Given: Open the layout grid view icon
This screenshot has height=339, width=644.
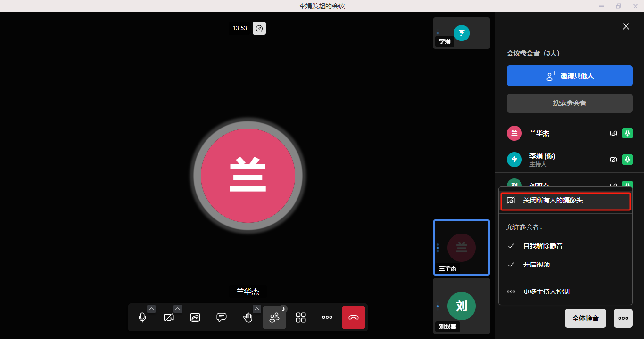Looking at the screenshot, I should tap(301, 317).
